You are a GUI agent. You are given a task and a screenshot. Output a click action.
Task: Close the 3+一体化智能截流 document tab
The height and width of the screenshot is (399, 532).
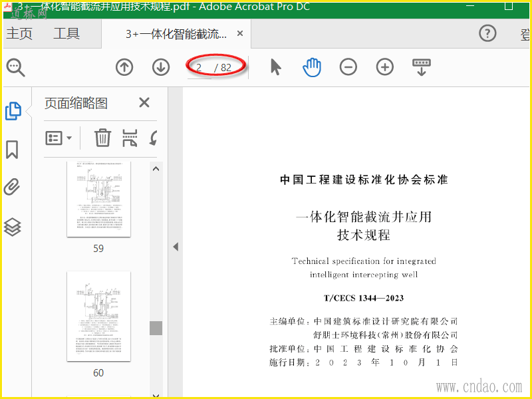240,34
